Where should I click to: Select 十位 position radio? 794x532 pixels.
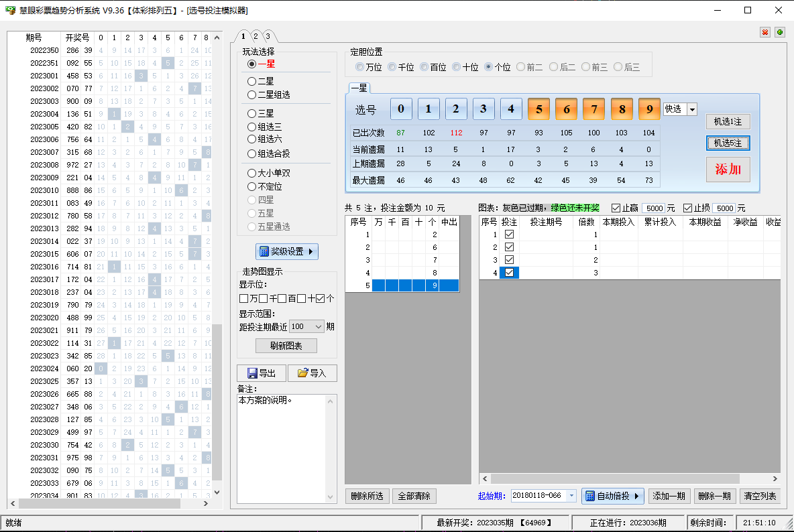(x=465, y=67)
